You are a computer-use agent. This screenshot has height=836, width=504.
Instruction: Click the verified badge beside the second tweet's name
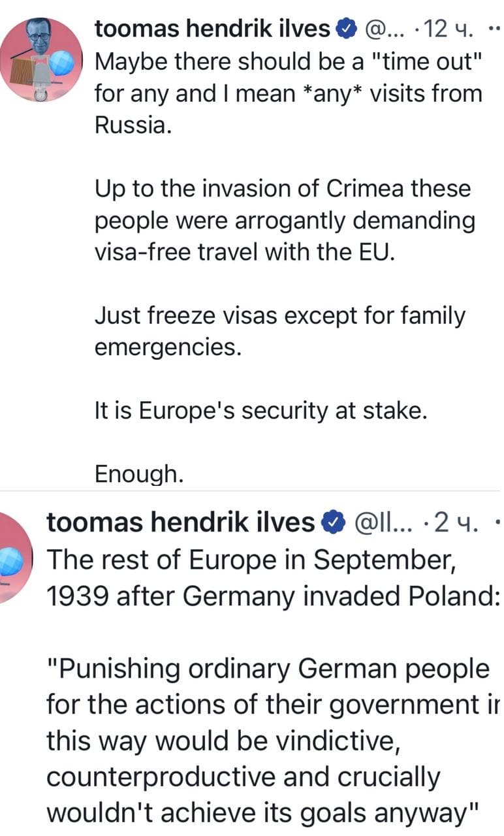(x=333, y=521)
